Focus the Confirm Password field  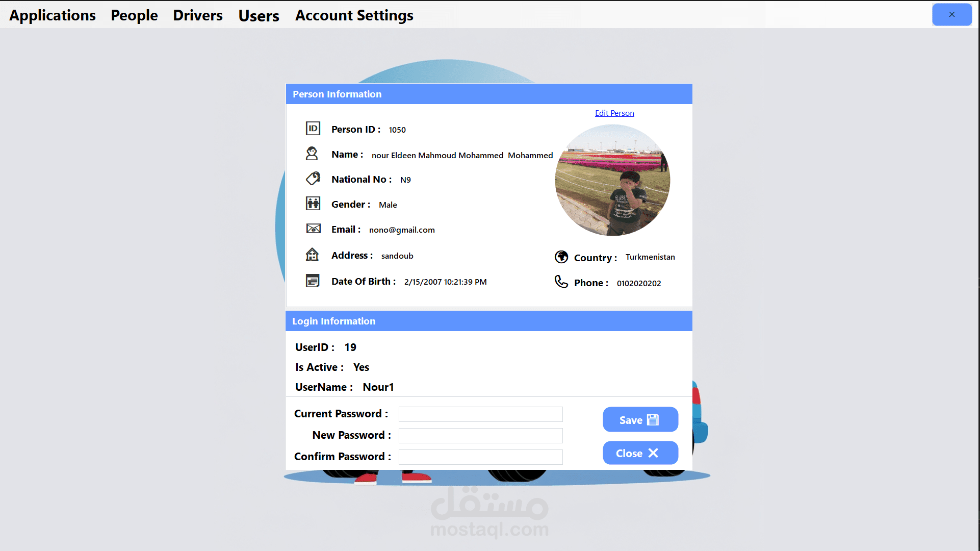[x=480, y=457]
